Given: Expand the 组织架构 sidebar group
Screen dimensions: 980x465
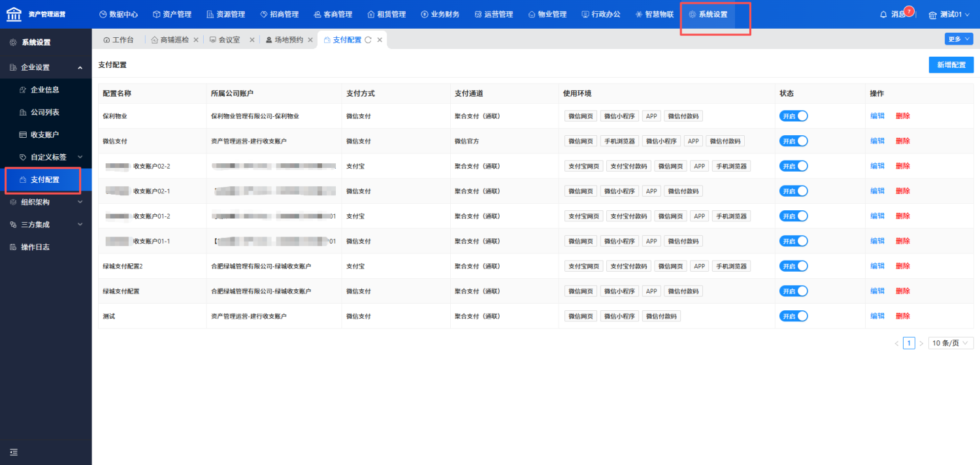Looking at the screenshot, I should (46, 202).
